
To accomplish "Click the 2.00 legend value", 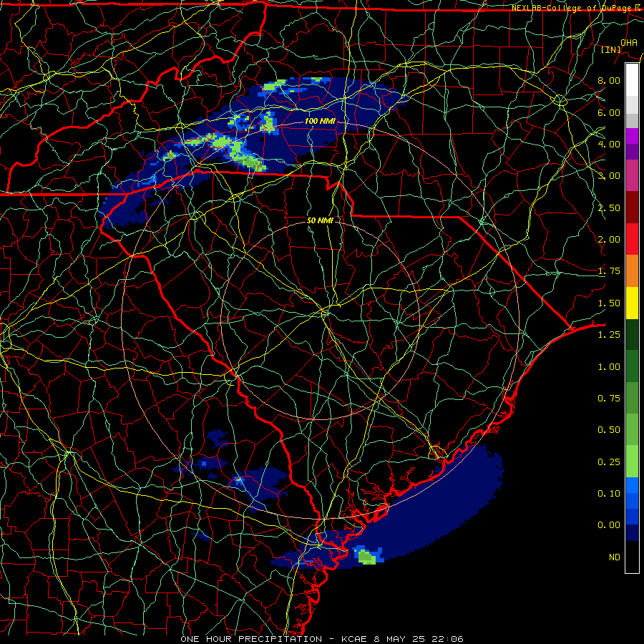I will (609, 240).
